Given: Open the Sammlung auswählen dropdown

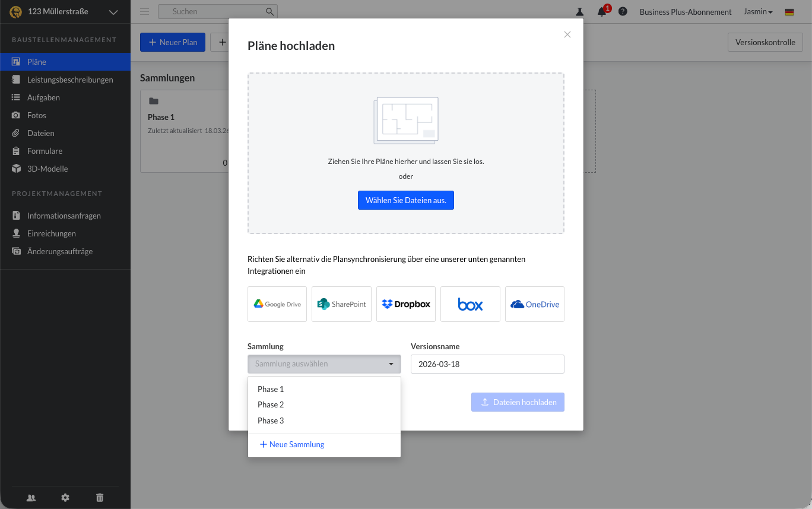Looking at the screenshot, I should [x=324, y=364].
